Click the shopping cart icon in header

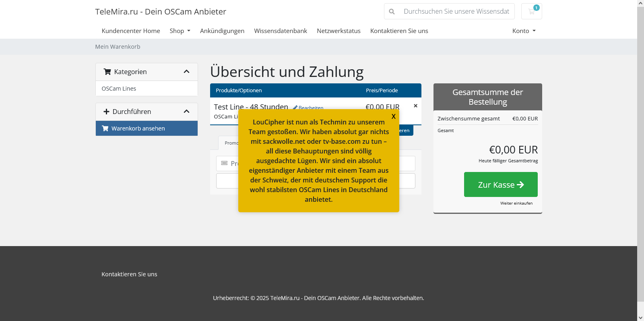pos(531,11)
